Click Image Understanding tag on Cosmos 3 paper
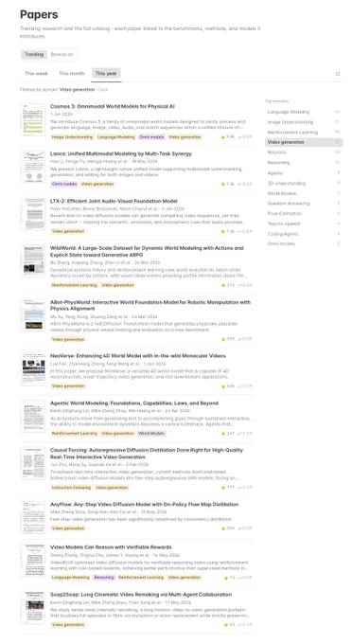352x644 pixels. tap(72, 137)
